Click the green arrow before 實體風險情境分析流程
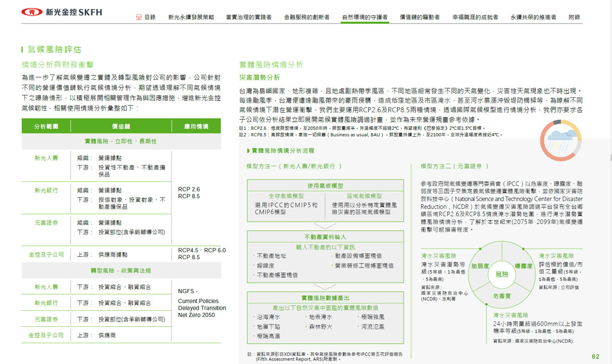612x364 pixels. 248,151
